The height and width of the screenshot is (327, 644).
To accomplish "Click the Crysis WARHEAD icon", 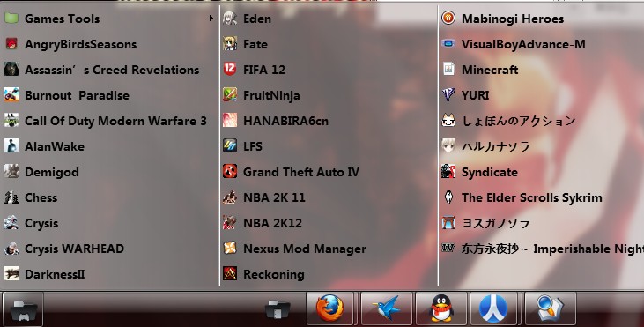I will [x=11, y=249].
